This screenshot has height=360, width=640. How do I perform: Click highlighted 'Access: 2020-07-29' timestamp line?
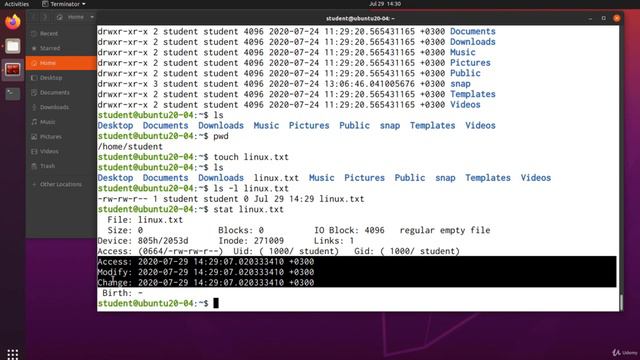pyautogui.click(x=206, y=262)
